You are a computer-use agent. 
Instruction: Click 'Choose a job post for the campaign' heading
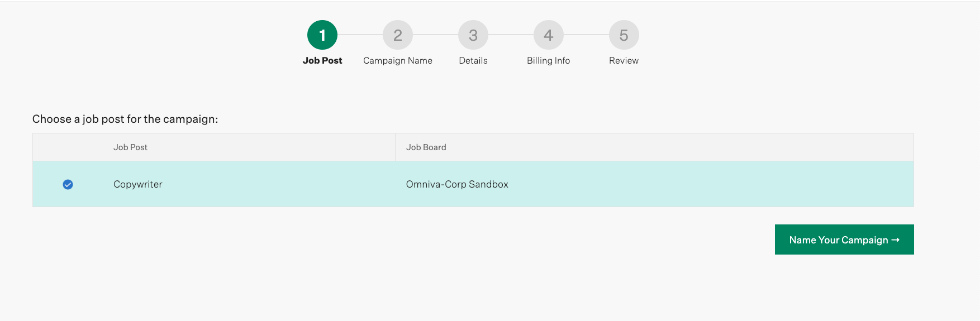click(125, 119)
